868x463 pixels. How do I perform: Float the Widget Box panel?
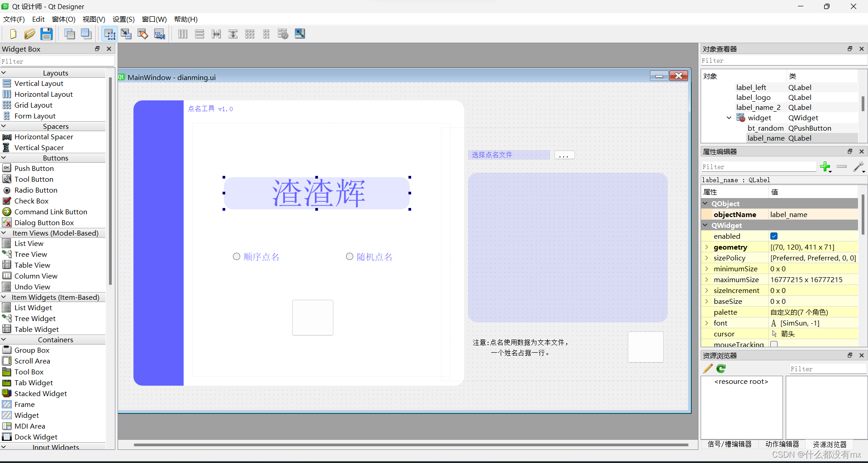tap(97, 49)
